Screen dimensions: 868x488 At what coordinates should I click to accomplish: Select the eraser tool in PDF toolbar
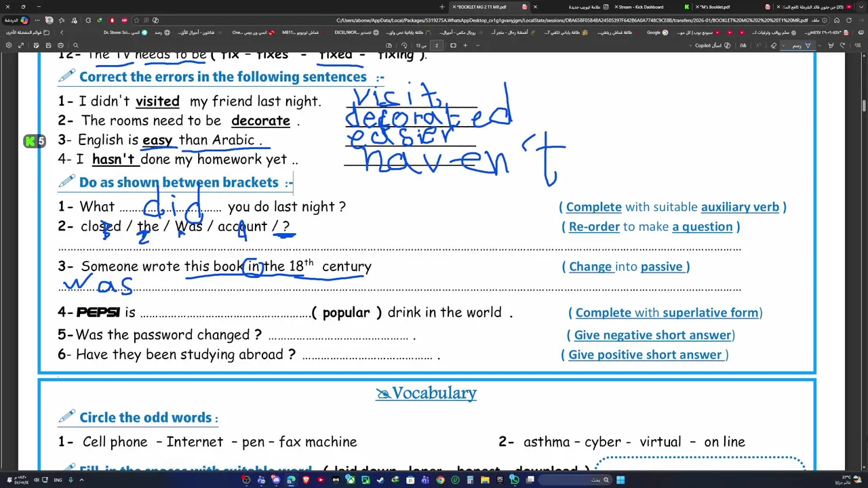pyautogui.click(x=774, y=45)
